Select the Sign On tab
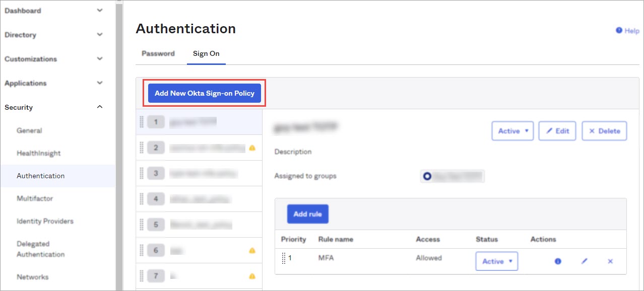This screenshot has height=291, width=644. click(x=206, y=53)
